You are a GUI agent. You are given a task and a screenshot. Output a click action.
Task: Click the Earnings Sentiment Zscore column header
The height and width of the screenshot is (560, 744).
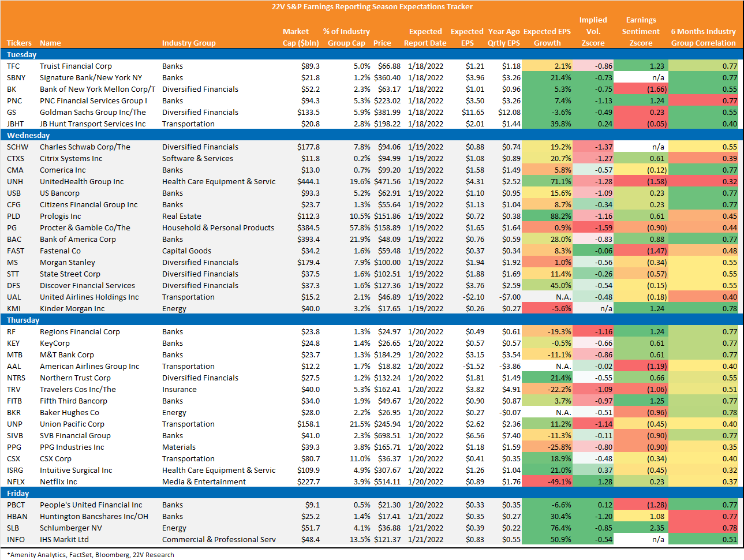pos(641,31)
